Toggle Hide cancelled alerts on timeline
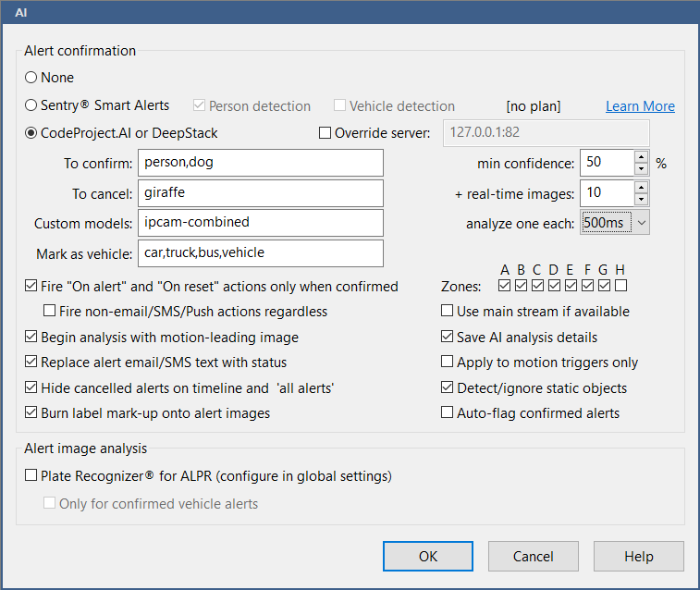Image resolution: width=700 pixels, height=590 pixels. pyautogui.click(x=31, y=387)
